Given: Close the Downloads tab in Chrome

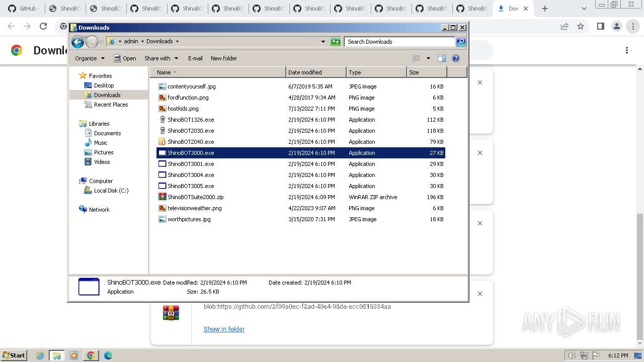Looking at the screenshot, I should [x=526, y=9].
